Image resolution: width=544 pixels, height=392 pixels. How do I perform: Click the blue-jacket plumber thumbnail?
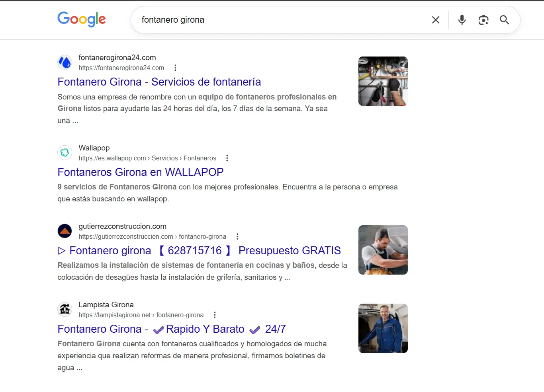click(x=383, y=328)
